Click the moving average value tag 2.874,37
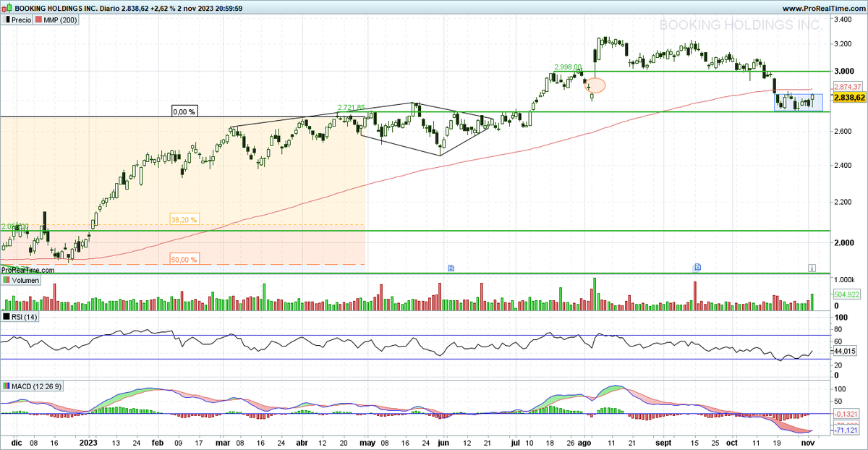 point(846,87)
